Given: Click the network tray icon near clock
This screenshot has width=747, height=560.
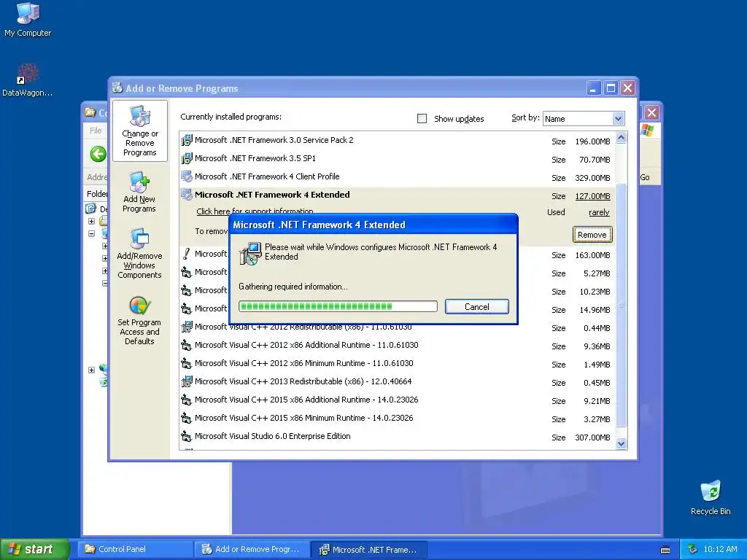Looking at the screenshot, I should pos(693,549).
